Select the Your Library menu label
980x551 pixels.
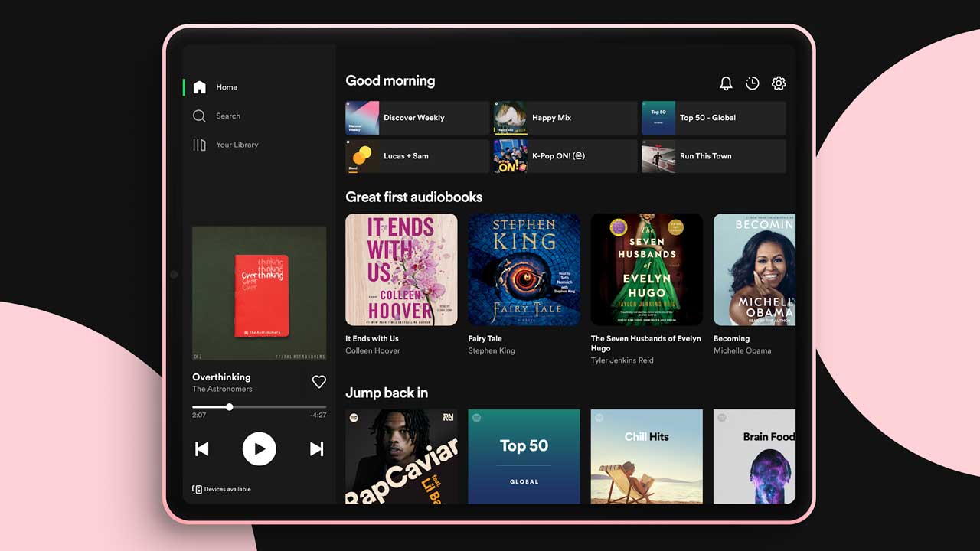(x=237, y=145)
